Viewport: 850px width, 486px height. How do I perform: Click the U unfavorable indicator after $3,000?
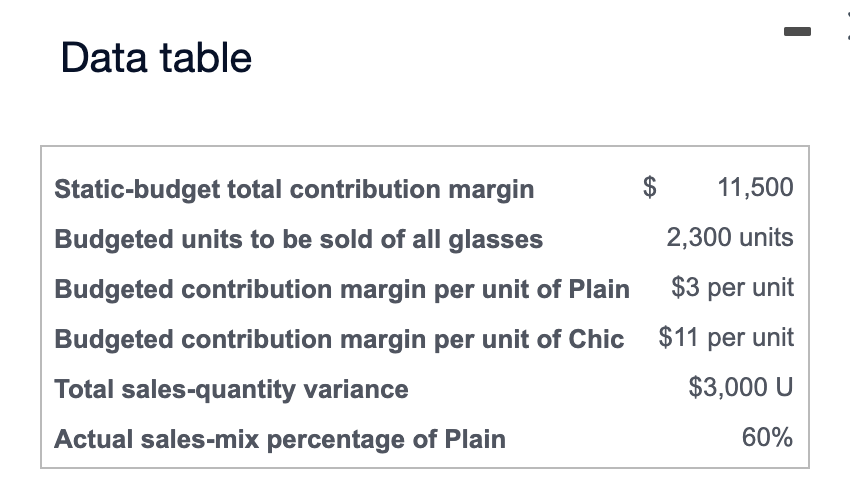coord(784,387)
